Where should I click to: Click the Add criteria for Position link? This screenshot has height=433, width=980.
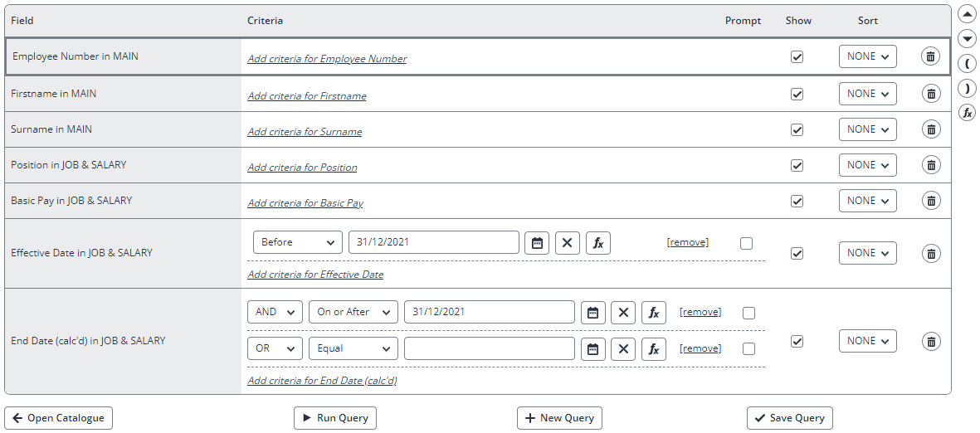pyautogui.click(x=303, y=168)
